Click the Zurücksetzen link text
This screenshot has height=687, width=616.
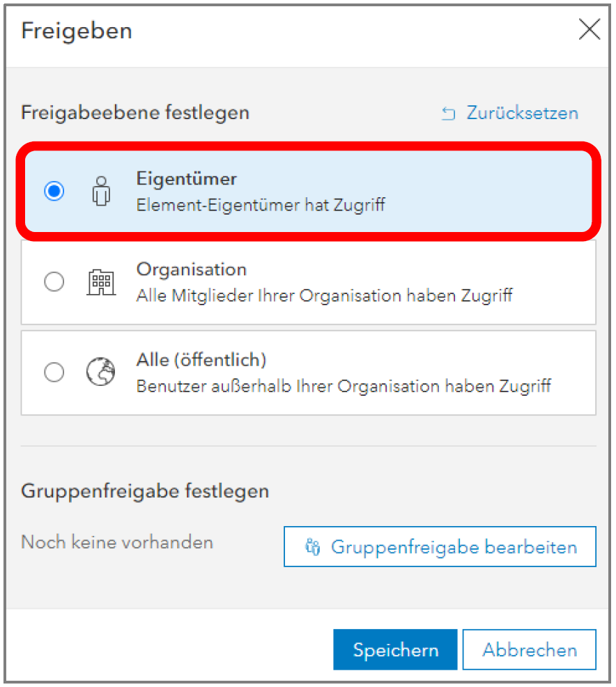pyautogui.click(x=522, y=113)
